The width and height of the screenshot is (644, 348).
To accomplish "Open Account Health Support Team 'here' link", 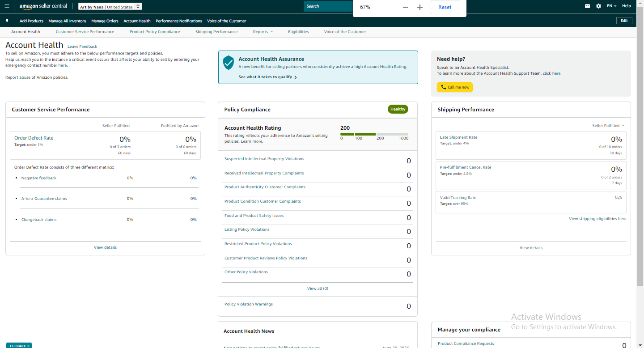I will coord(556,73).
